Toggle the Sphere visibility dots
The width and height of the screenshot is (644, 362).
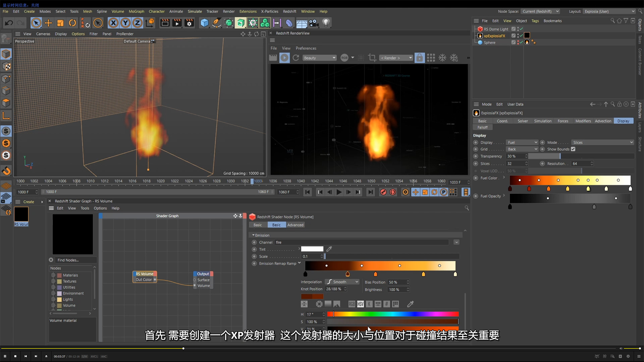click(518, 42)
